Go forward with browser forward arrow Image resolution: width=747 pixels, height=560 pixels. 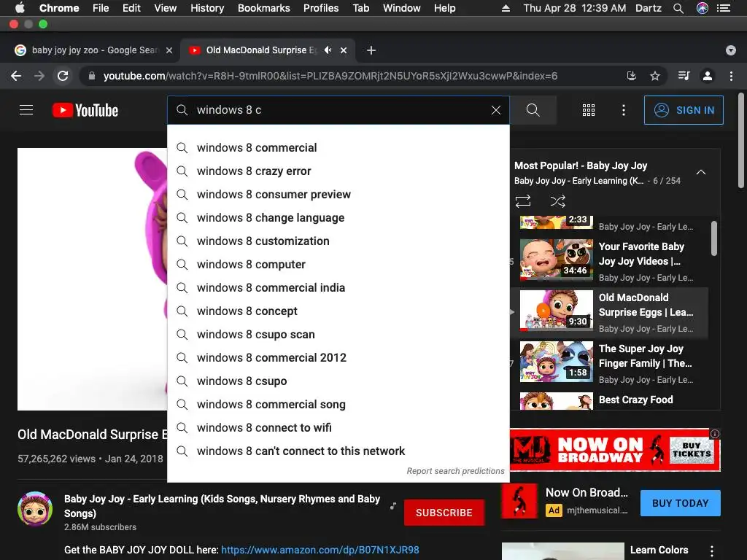point(39,76)
